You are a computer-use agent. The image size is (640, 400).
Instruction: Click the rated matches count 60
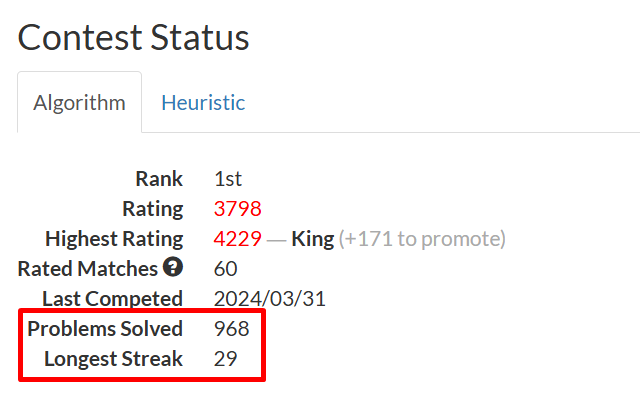point(226,269)
